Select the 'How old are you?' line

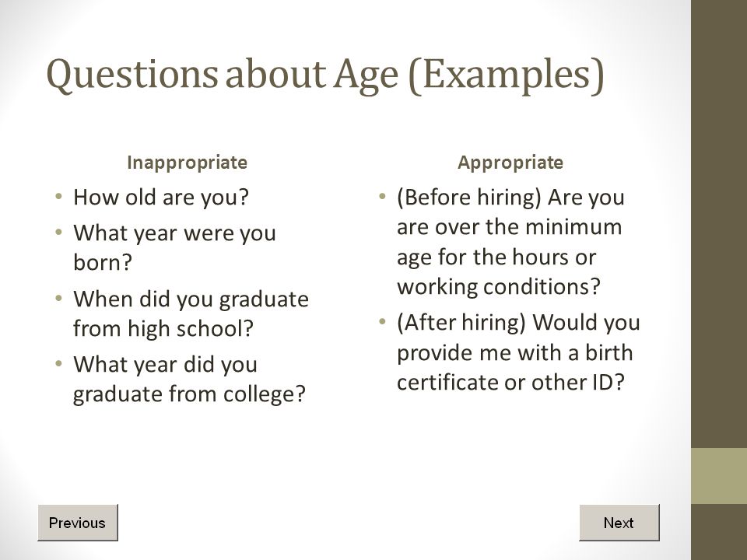(161, 197)
